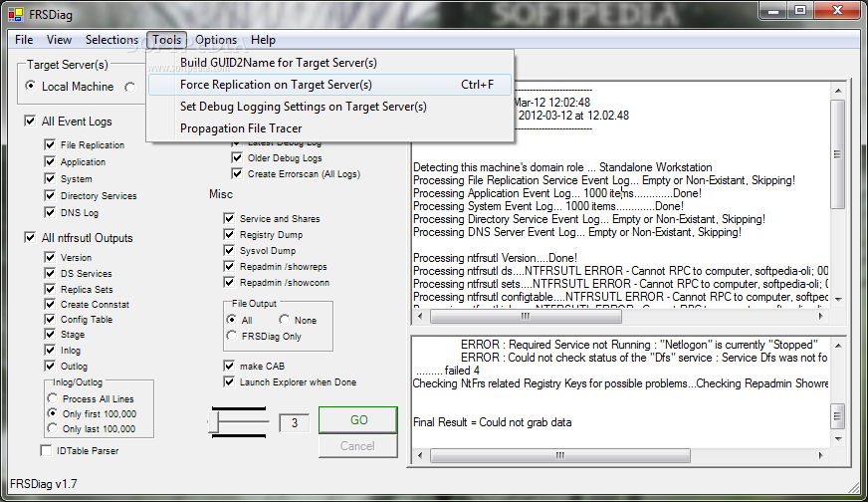Click lower results pane scroll-up arrow
The height and width of the screenshot is (502, 868).
tap(838, 346)
